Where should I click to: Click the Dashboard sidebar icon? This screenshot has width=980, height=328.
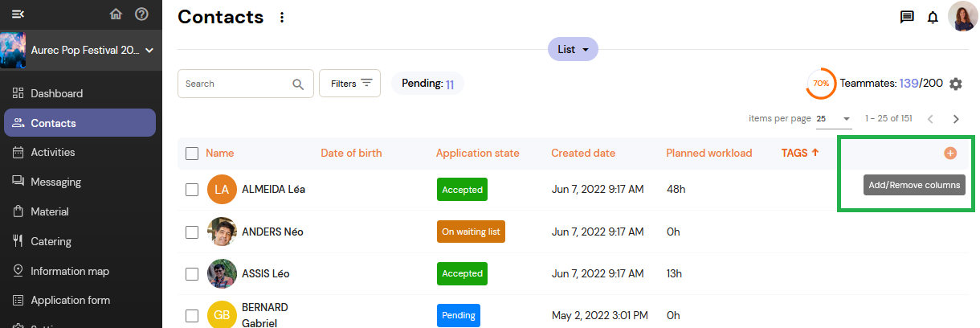(18, 93)
